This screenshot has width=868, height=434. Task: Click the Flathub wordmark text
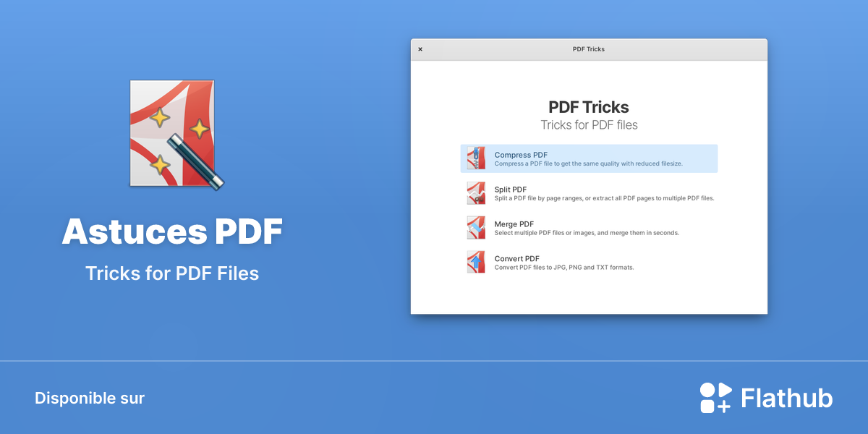[787, 398]
